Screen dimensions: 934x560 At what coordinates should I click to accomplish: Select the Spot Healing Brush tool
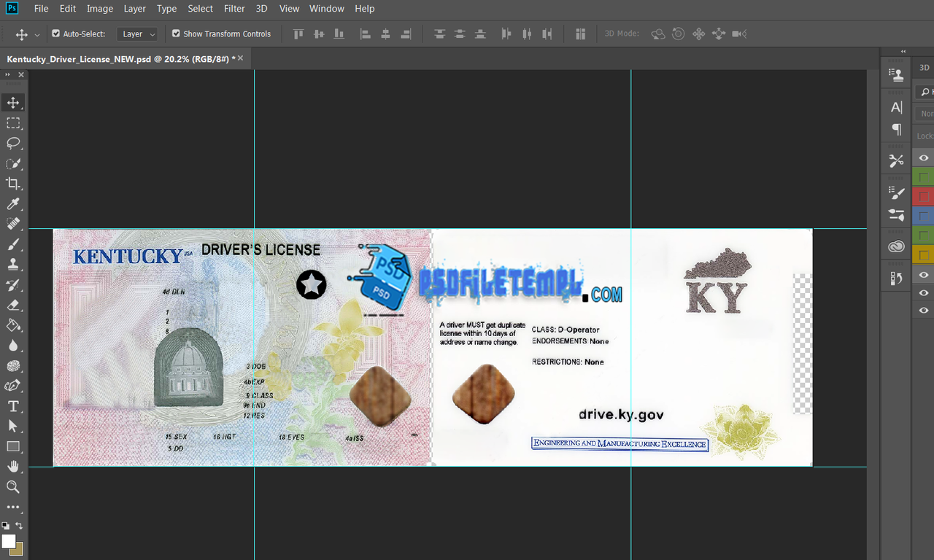(x=13, y=224)
